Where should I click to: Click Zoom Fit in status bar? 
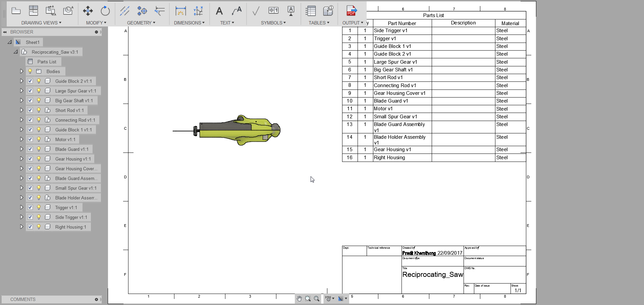[x=316, y=299]
